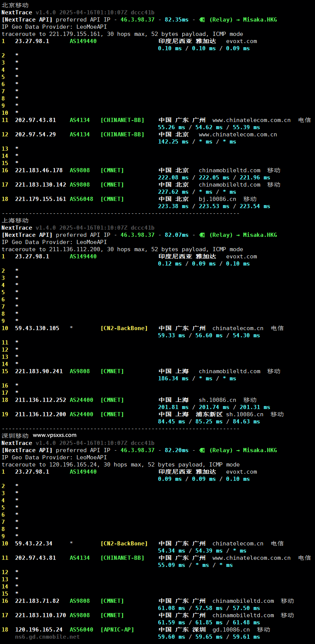
Task: Select hop IP 211.136.112.252
Action: [x=40, y=400]
